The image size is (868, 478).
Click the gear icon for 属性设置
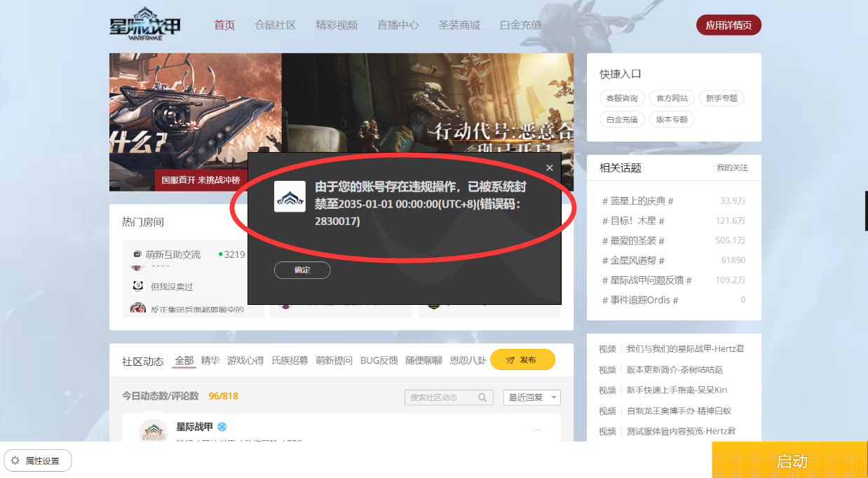(x=15, y=460)
